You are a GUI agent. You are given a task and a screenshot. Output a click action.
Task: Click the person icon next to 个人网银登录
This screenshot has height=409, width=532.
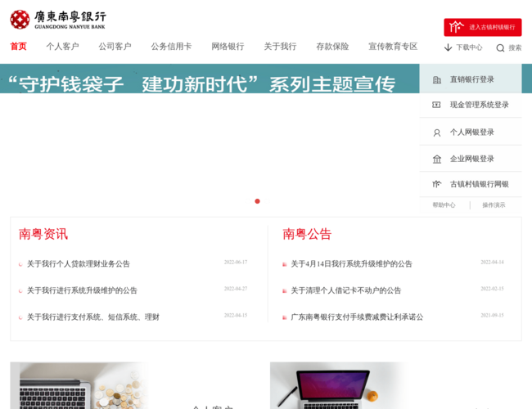437,133
